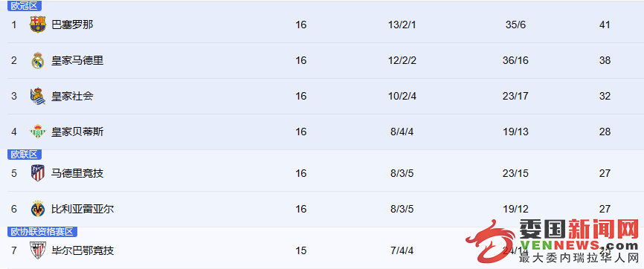The height and width of the screenshot is (269, 644).
Task: Open team name 皇家马德里
Action: [x=77, y=60]
